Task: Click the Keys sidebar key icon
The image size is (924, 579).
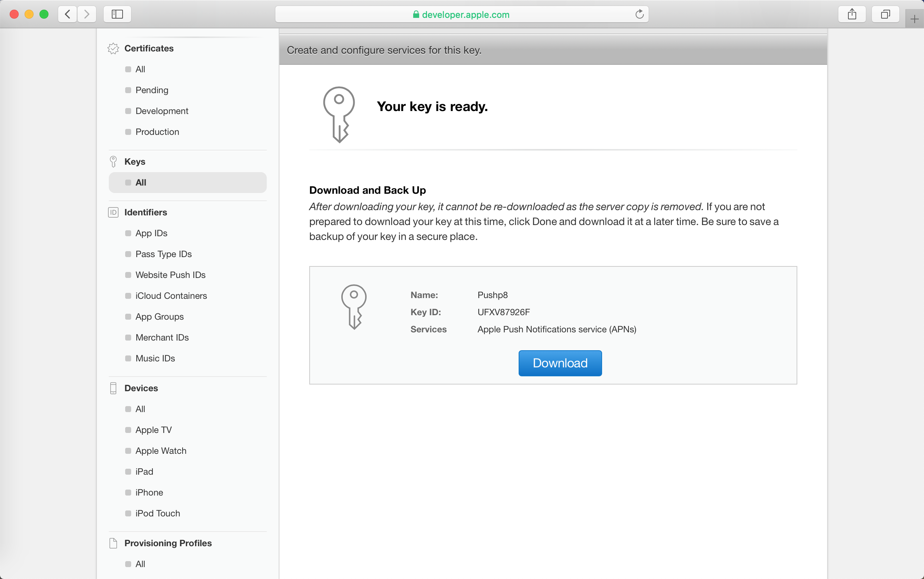Action: (113, 162)
